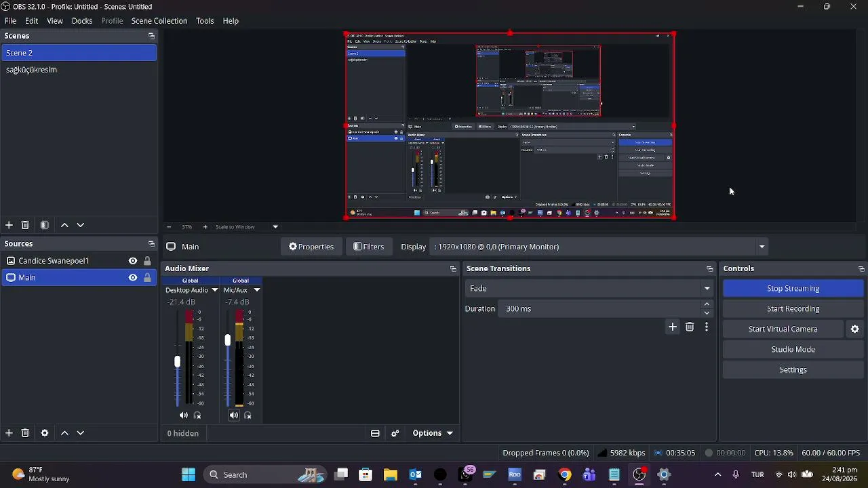The image size is (868, 488).
Task: Add a configurable scene transition
Action: tap(673, 327)
